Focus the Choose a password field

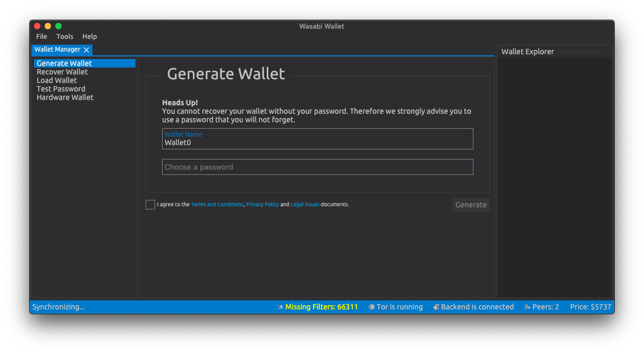318,167
